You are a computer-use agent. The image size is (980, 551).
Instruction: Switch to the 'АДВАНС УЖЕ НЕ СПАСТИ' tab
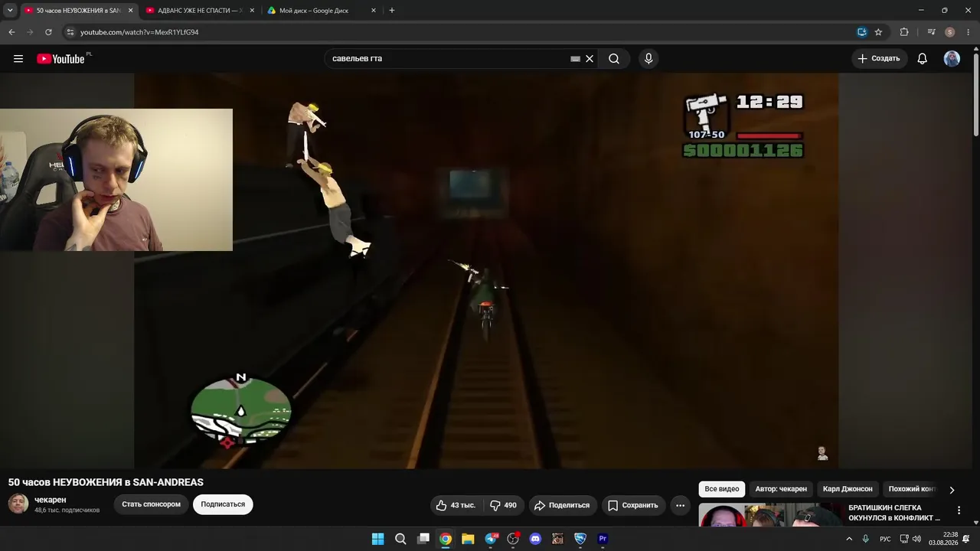[x=199, y=11]
